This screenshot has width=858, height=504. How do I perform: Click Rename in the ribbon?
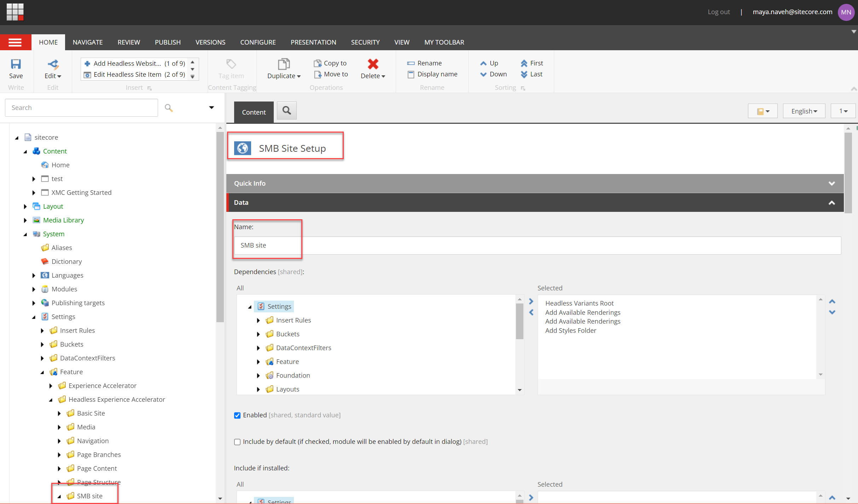click(424, 63)
